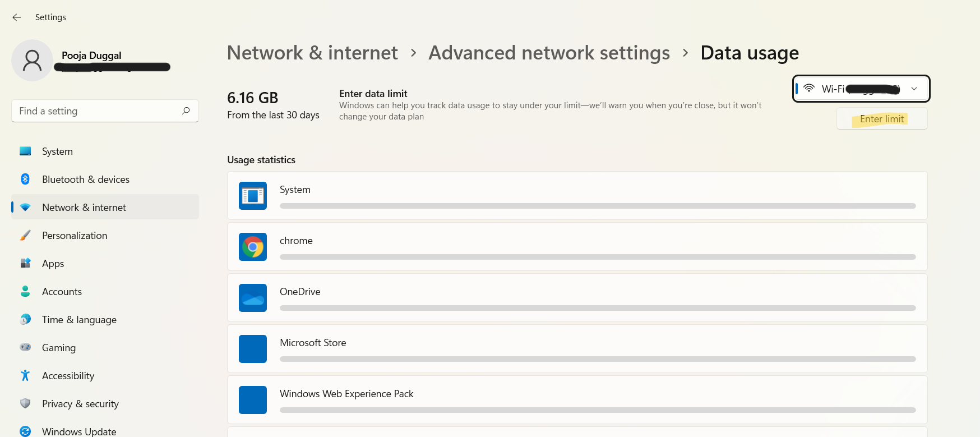Click the search magnifier icon

click(186, 111)
